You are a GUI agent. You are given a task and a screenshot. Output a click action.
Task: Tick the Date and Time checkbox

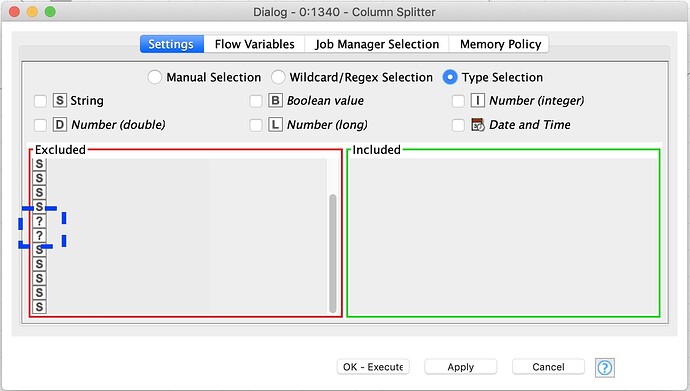pyautogui.click(x=458, y=125)
